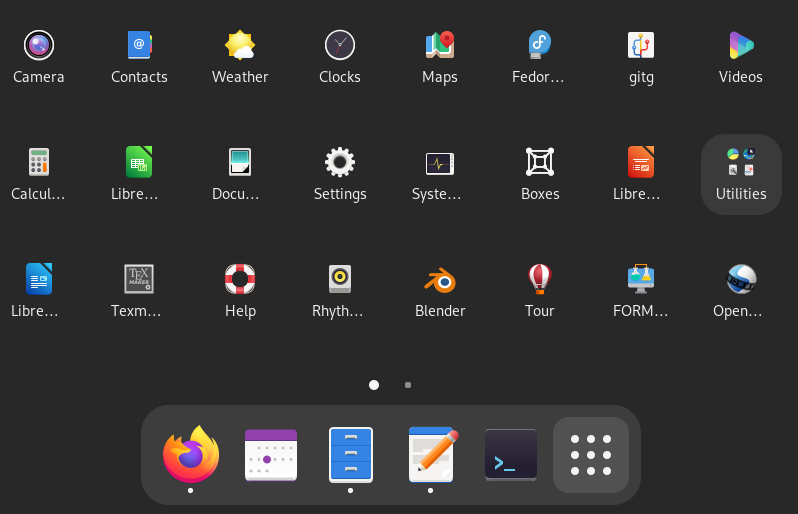Click the Show Apps grid button in dock
The width and height of the screenshot is (798, 514).
591,455
